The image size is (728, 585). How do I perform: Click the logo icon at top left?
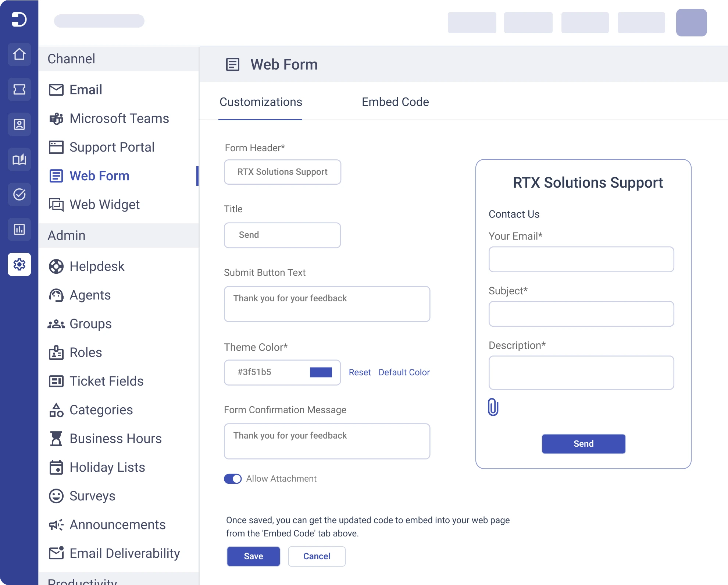coord(19,19)
